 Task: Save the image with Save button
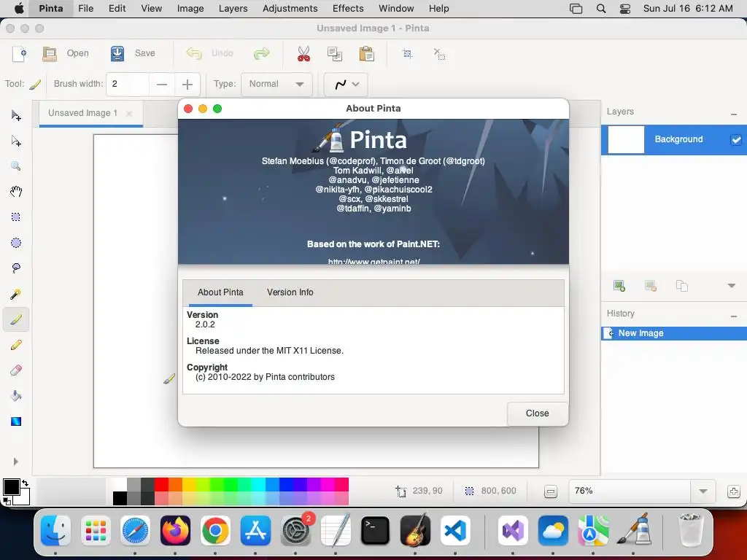[133, 53]
